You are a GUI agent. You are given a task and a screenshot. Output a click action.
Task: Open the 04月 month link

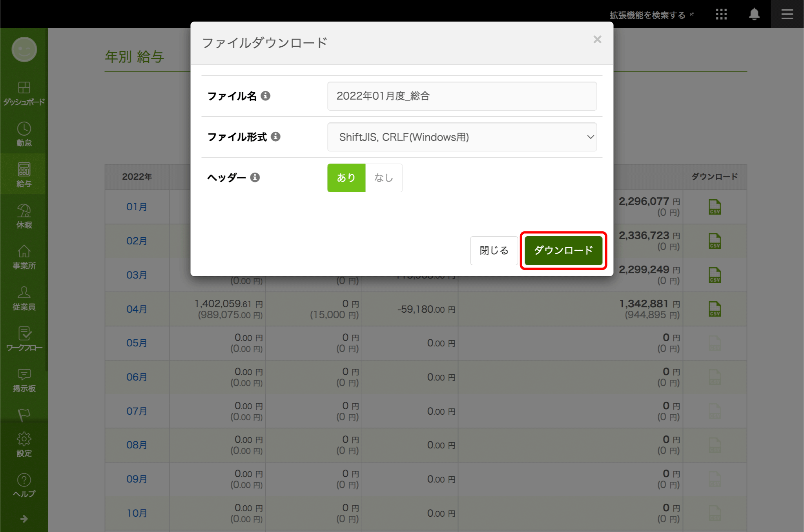pyautogui.click(x=137, y=309)
